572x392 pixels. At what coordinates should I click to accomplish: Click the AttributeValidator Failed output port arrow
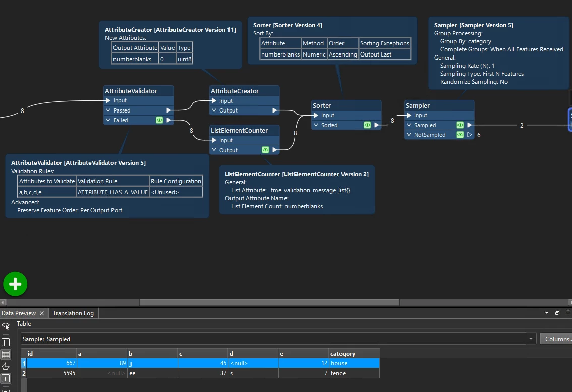(168, 120)
